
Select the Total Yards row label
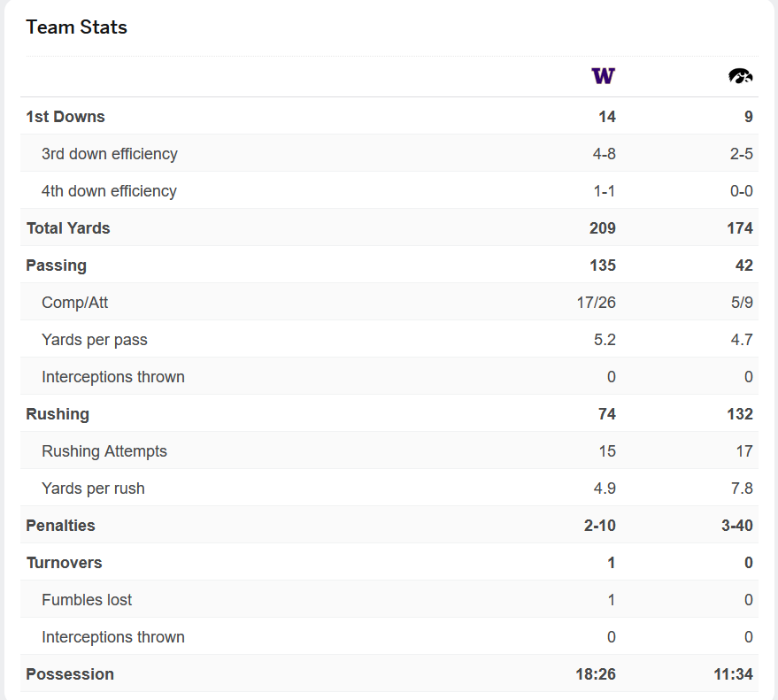click(68, 228)
